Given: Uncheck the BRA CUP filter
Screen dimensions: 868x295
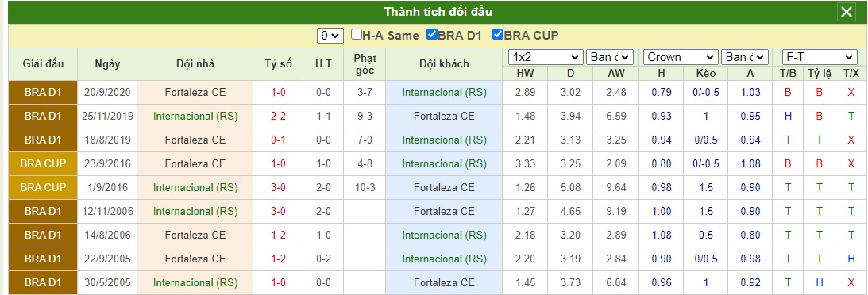Looking at the screenshot, I should pyautogui.click(x=498, y=35).
